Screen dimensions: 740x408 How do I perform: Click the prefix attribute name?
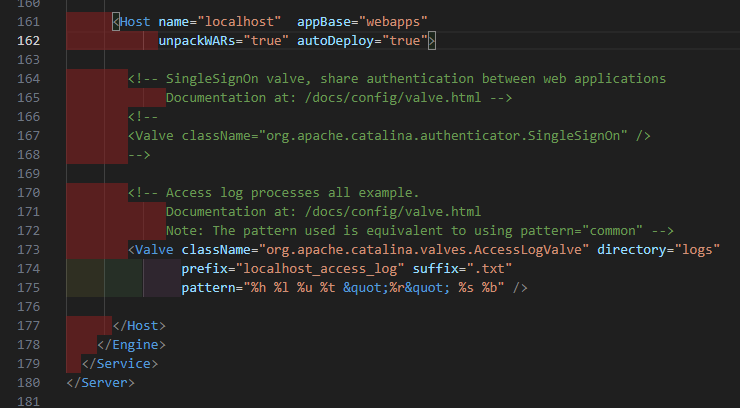click(x=204, y=268)
